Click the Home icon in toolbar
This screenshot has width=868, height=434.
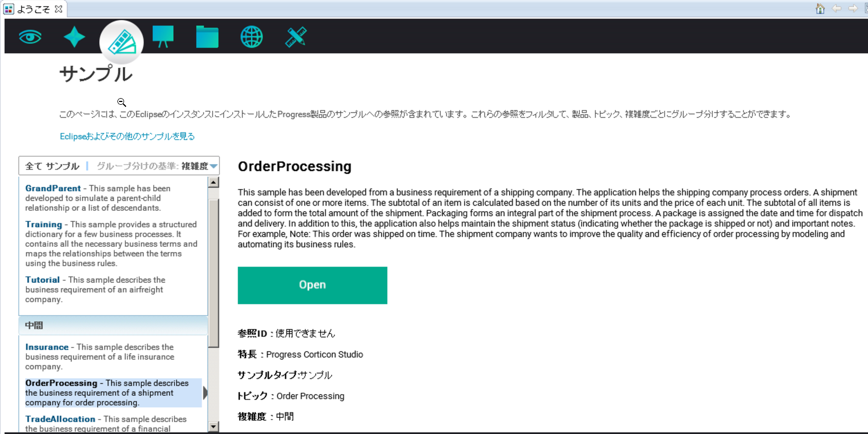[820, 8]
